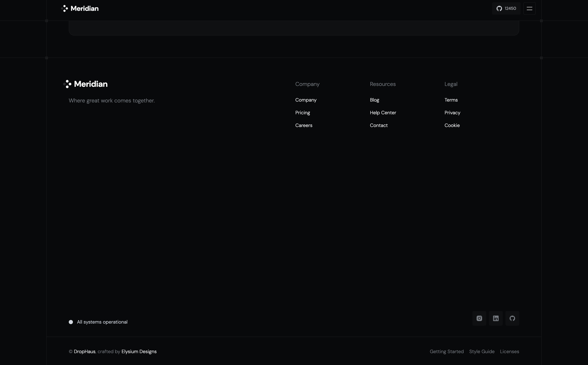Click the tagline Where great work comes together

pos(112,101)
